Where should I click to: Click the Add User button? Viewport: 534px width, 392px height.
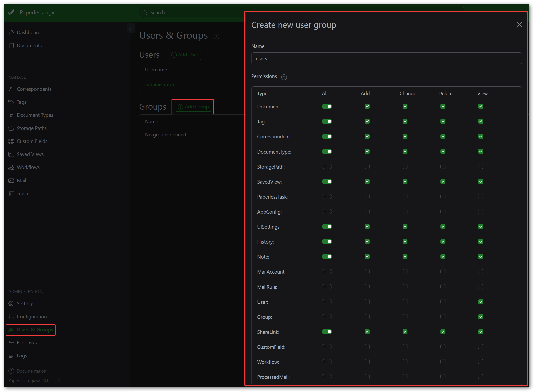click(x=185, y=54)
